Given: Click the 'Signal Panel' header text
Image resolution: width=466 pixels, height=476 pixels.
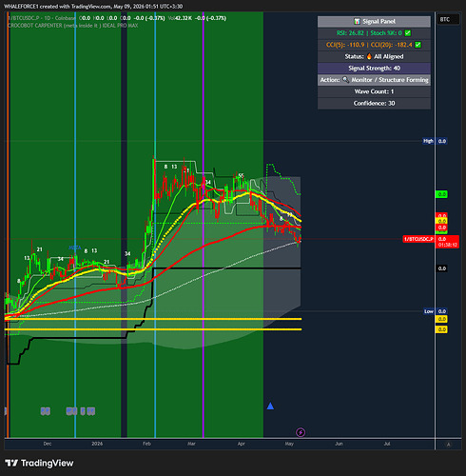Looking at the screenshot, I should pos(379,21).
